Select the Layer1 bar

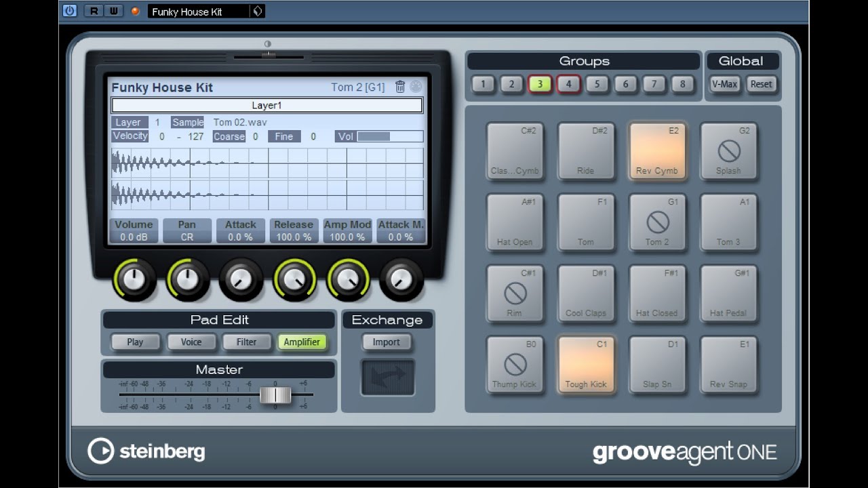tap(267, 105)
